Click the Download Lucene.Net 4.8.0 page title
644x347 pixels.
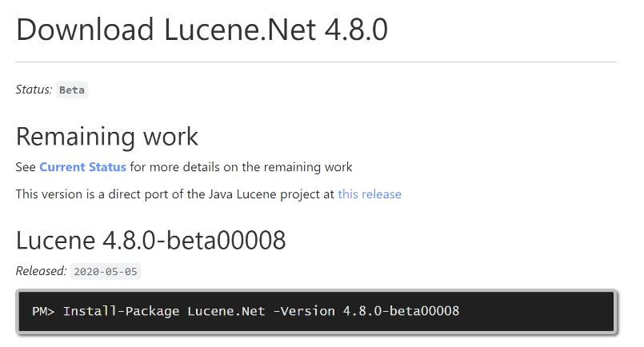(202, 30)
